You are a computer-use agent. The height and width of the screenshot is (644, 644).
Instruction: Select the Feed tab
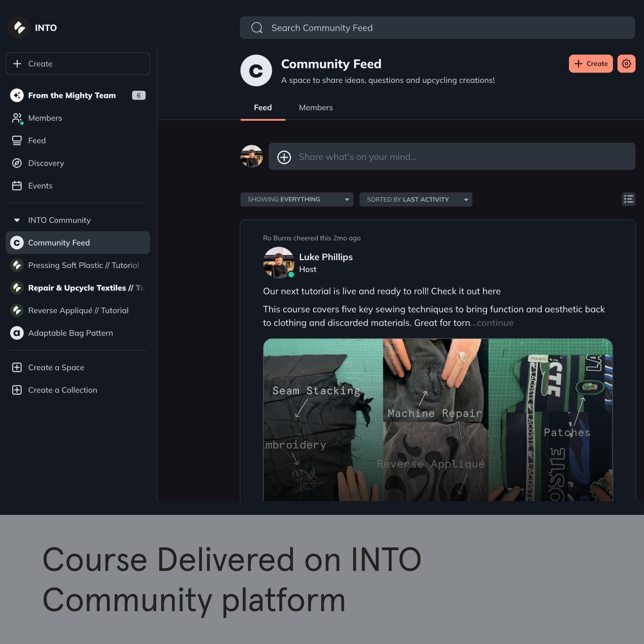click(x=262, y=108)
